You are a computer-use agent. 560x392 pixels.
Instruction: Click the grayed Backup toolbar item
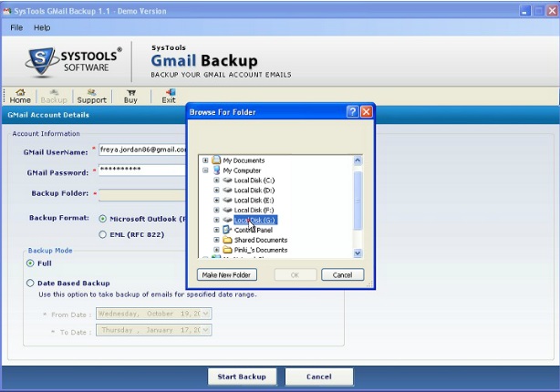click(x=54, y=97)
